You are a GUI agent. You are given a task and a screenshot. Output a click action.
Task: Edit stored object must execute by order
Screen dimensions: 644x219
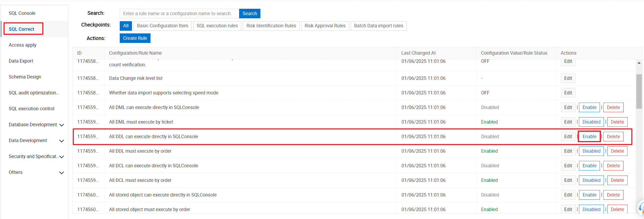tap(568, 209)
